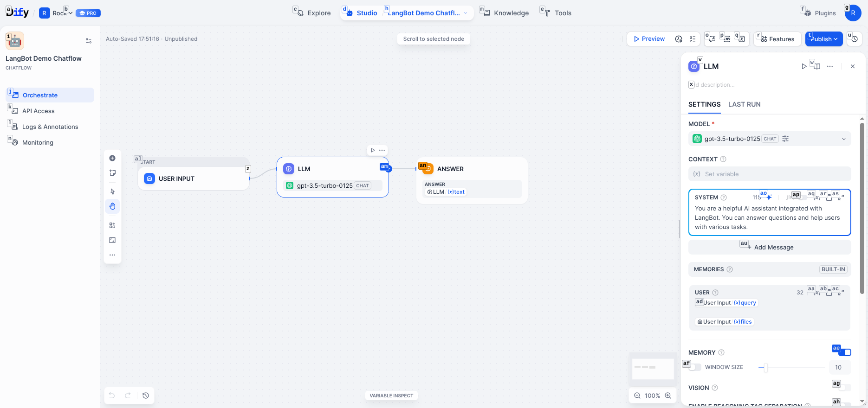868x408 pixels.
Task: Switch to the LAST RUN tab
Action: (x=744, y=104)
